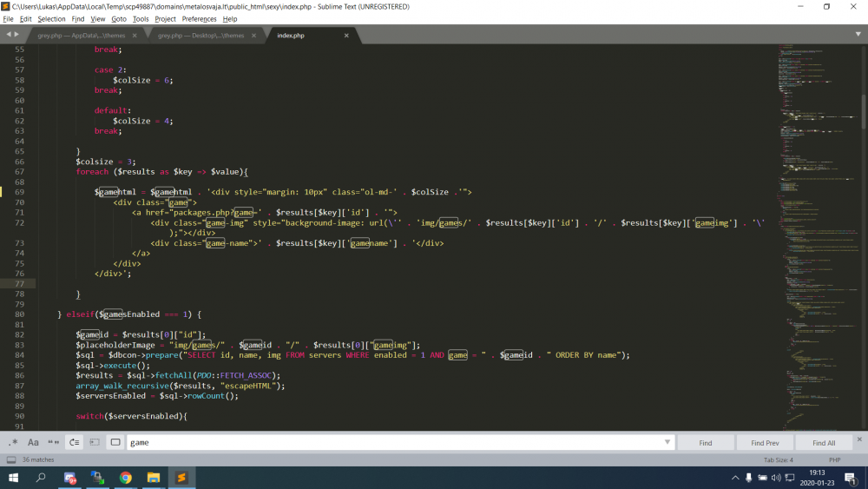Screen dimensions: 868x489
Task: Toggle highlight matches option
Action: click(x=115, y=442)
